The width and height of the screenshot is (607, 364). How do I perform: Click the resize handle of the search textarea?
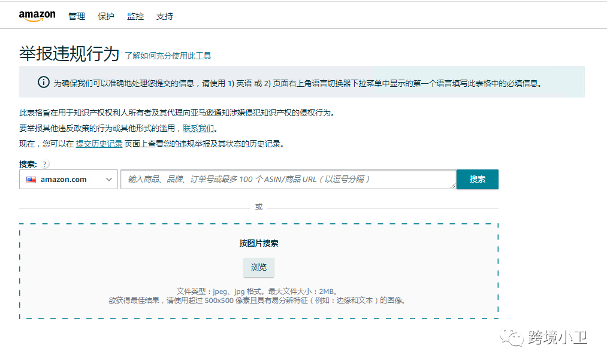pyautogui.click(x=453, y=186)
